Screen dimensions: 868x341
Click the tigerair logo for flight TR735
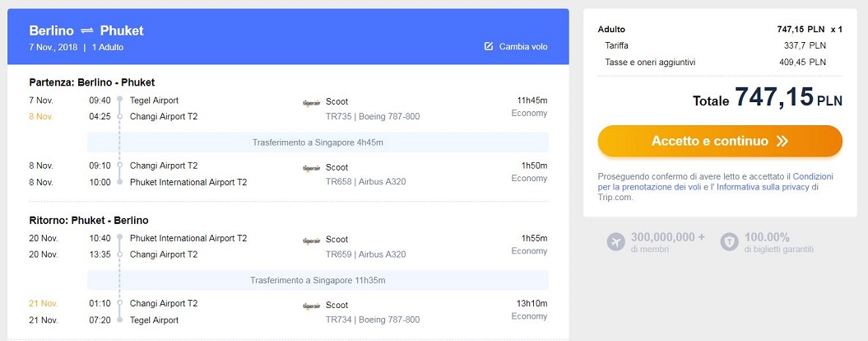[312, 103]
